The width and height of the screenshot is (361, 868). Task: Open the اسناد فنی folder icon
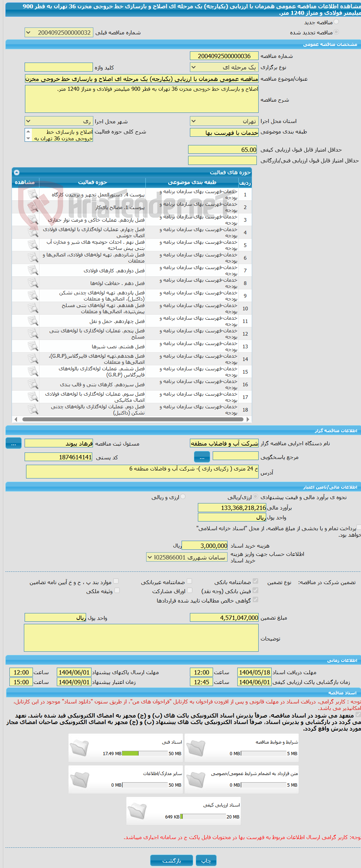80,748
